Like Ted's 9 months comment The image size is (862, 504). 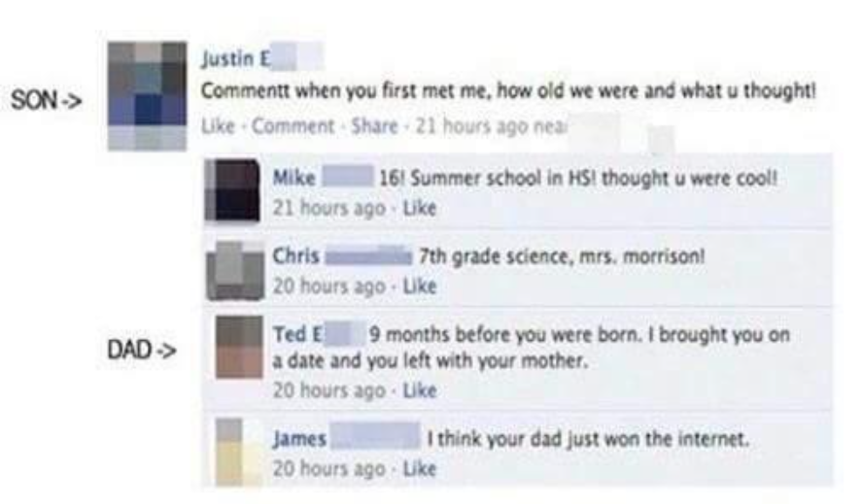420,390
